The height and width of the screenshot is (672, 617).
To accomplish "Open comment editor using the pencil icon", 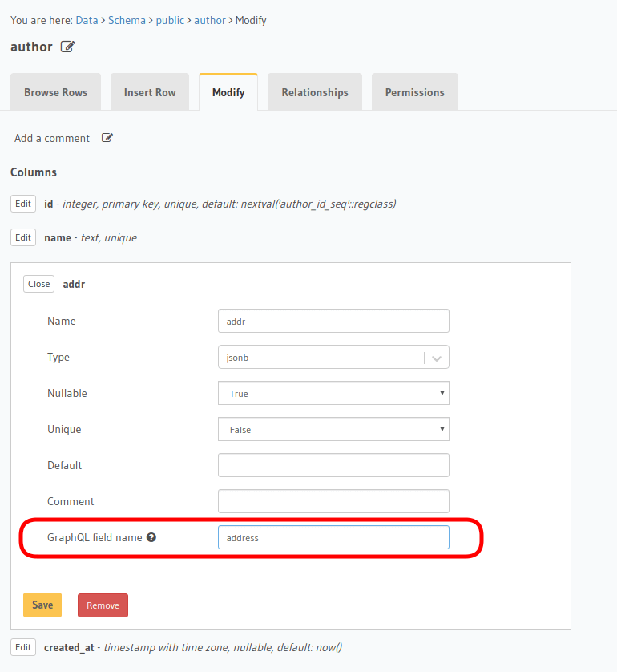I will coord(107,137).
